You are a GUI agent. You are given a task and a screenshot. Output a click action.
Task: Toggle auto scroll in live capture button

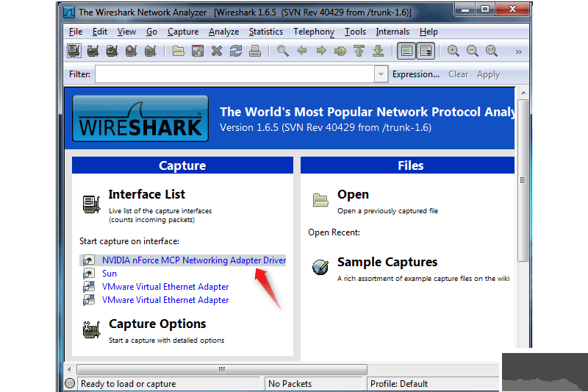[x=426, y=51]
